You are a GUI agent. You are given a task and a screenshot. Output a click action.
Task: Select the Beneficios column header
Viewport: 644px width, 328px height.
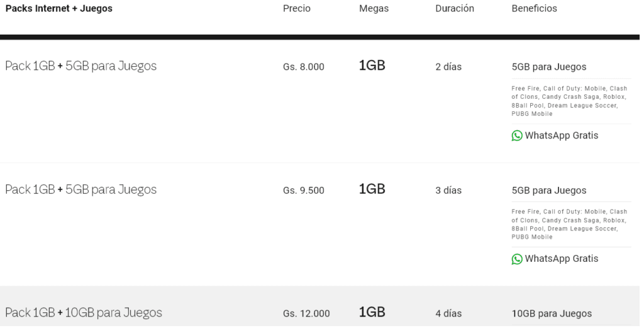point(535,9)
